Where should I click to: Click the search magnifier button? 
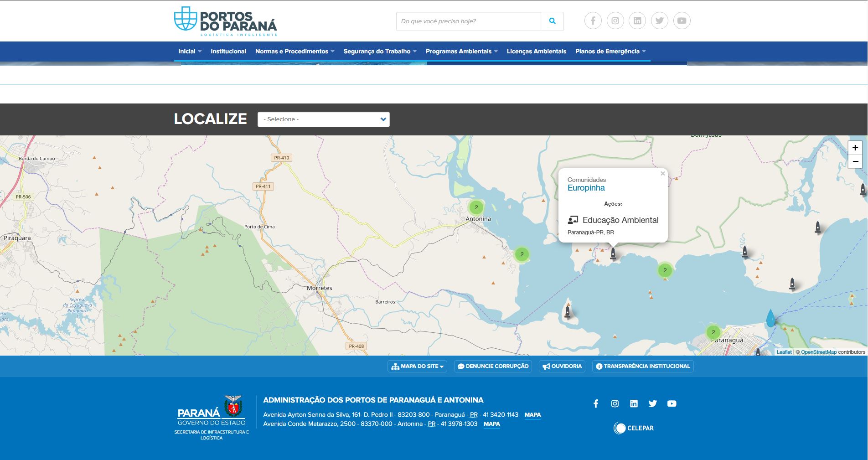(552, 21)
